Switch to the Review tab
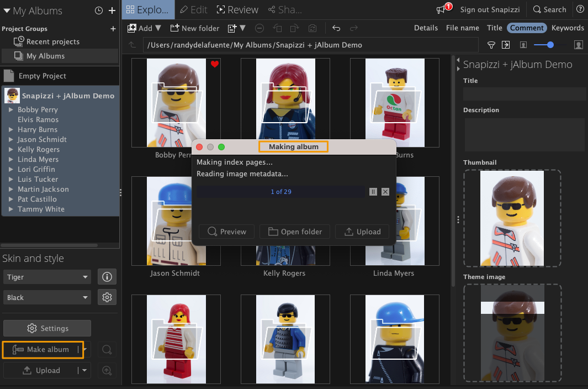Screen dimensions: 588x389 pyautogui.click(x=238, y=10)
